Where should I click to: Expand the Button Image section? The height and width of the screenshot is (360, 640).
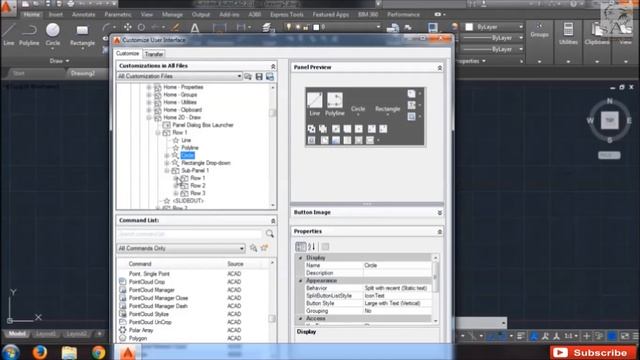(440, 213)
